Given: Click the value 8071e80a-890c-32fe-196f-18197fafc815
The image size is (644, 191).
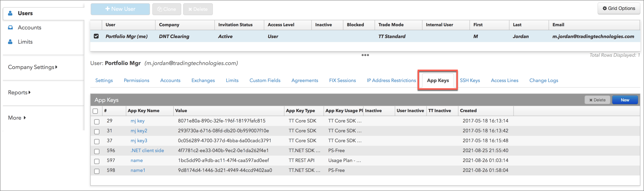Looking at the screenshot, I should coord(222,121).
